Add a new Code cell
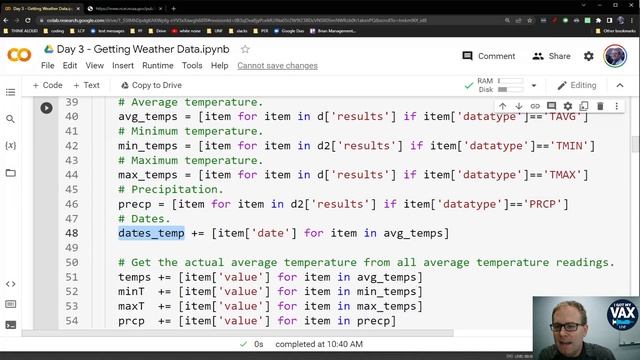Viewport: 640px width, 360px height. pyautogui.click(x=47, y=85)
